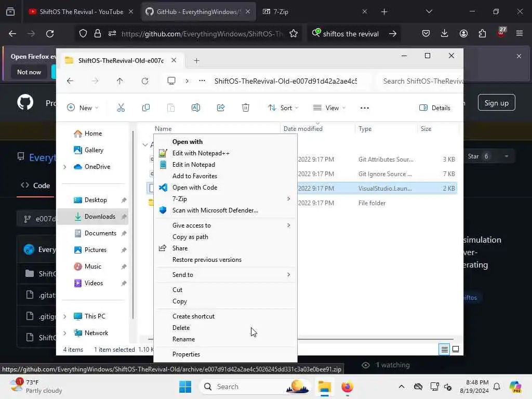Screen dimensions: 532x399
Task: Open Firefox hamburger application menu
Action: click(x=520, y=33)
